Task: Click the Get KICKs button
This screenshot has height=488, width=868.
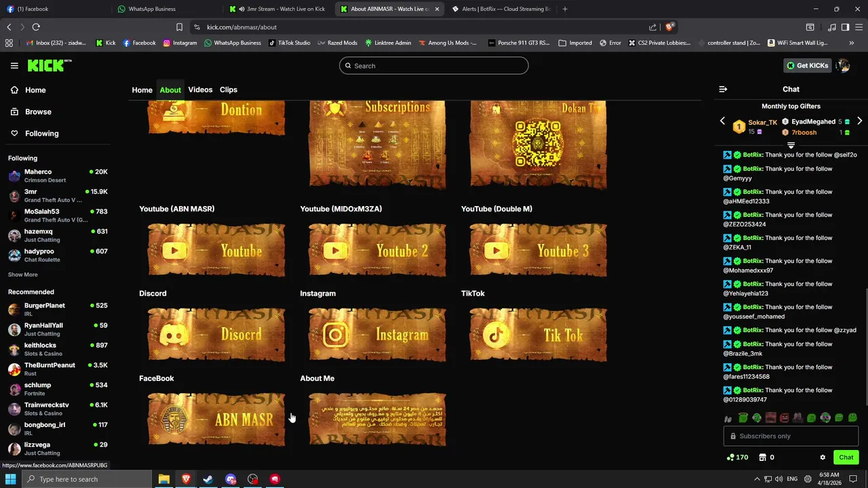Action: 807,66
